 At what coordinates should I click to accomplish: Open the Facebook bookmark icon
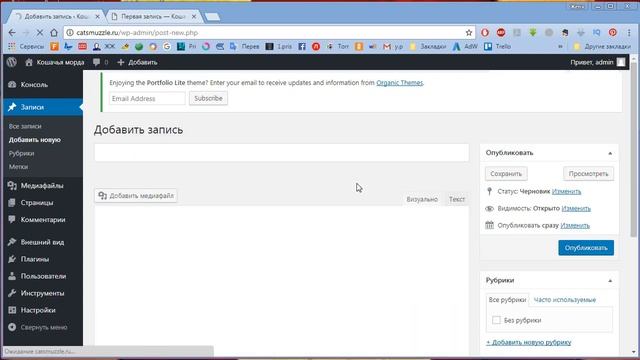(x=302, y=47)
